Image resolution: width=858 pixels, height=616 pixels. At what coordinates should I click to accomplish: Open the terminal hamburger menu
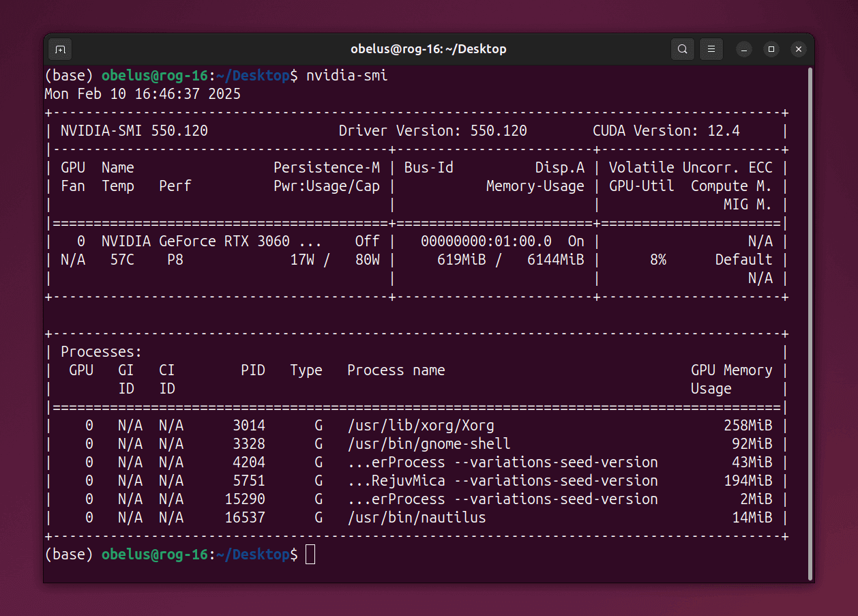click(x=711, y=49)
